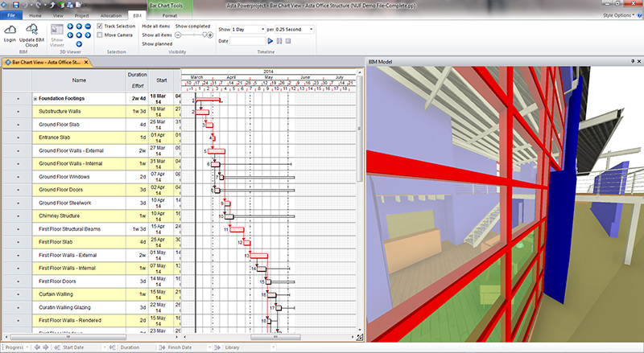The width and height of the screenshot is (644, 353).
Task: Pause the BIM timeline
Action: click(279, 41)
